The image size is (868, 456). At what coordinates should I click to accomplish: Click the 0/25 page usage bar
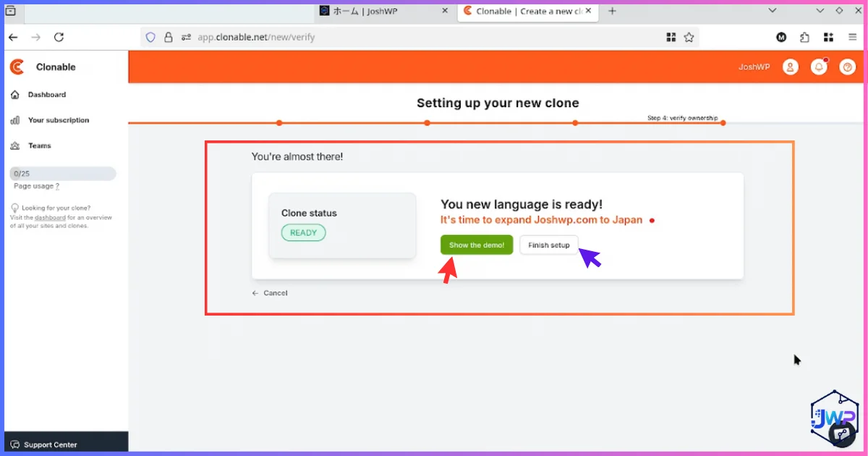(63, 174)
